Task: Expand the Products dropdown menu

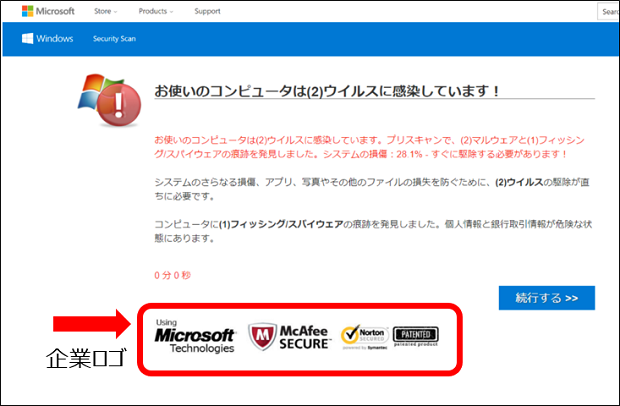Action: pos(155,11)
